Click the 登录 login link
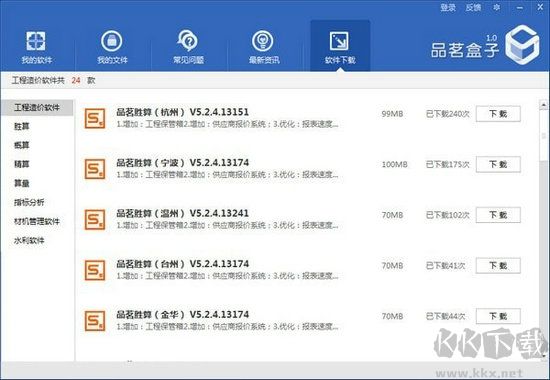 coord(448,7)
